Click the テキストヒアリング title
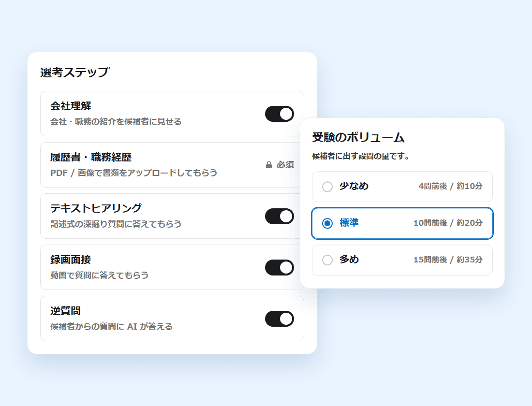The width and height of the screenshot is (532, 406). [x=96, y=208]
